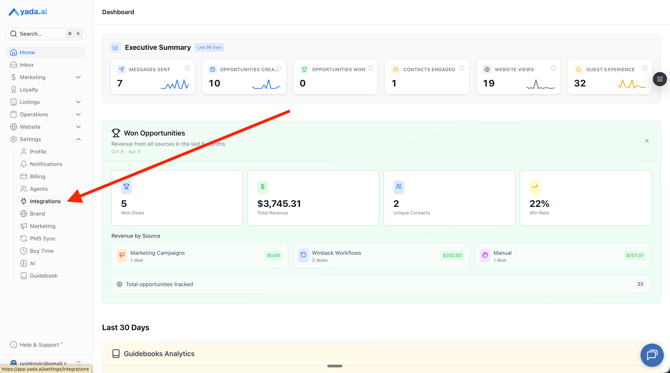Click the Notifications bell icon

point(24,164)
